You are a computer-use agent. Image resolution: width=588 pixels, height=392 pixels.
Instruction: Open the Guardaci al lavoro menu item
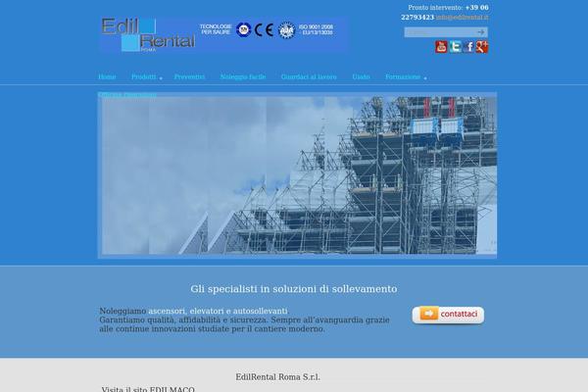click(309, 76)
